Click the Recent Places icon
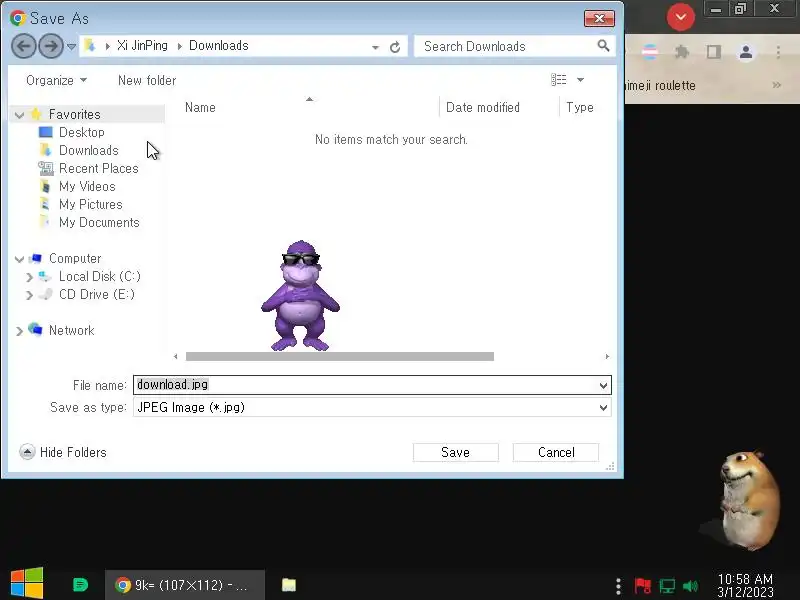Image resolution: width=800 pixels, height=600 pixels. 46,168
